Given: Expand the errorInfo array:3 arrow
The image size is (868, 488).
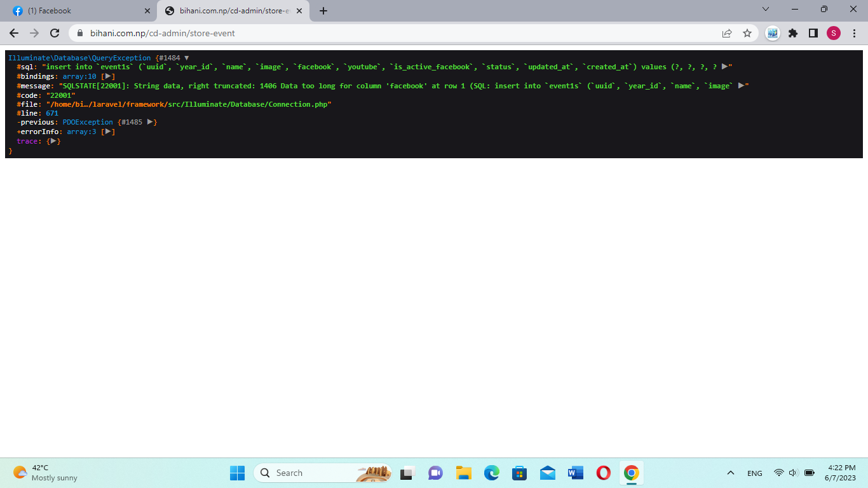Looking at the screenshot, I should [109, 132].
